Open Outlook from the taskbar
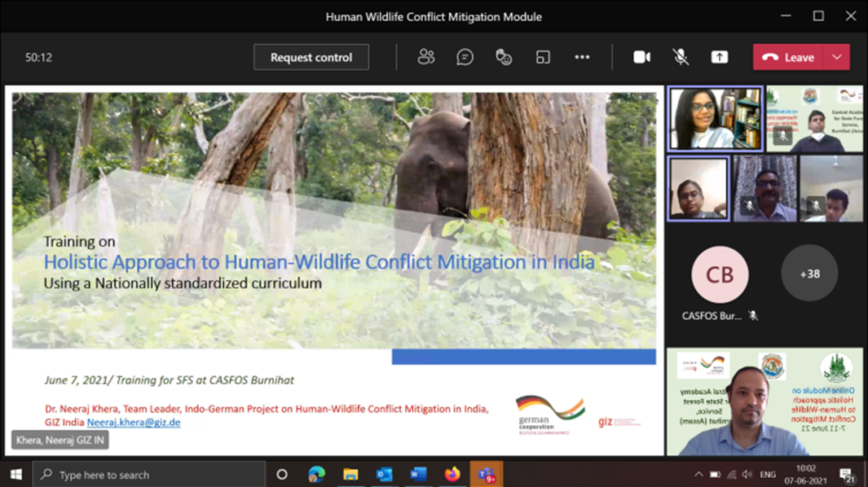The image size is (868, 487). [x=384, y=474]
